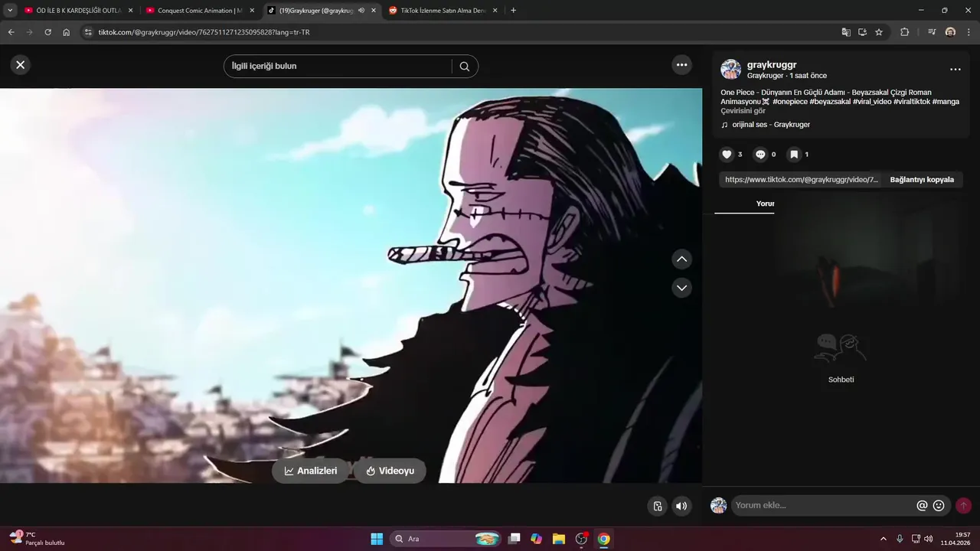
Task: Open volume control in system tray
Action: pyautogui.click(x=928, y=539)
